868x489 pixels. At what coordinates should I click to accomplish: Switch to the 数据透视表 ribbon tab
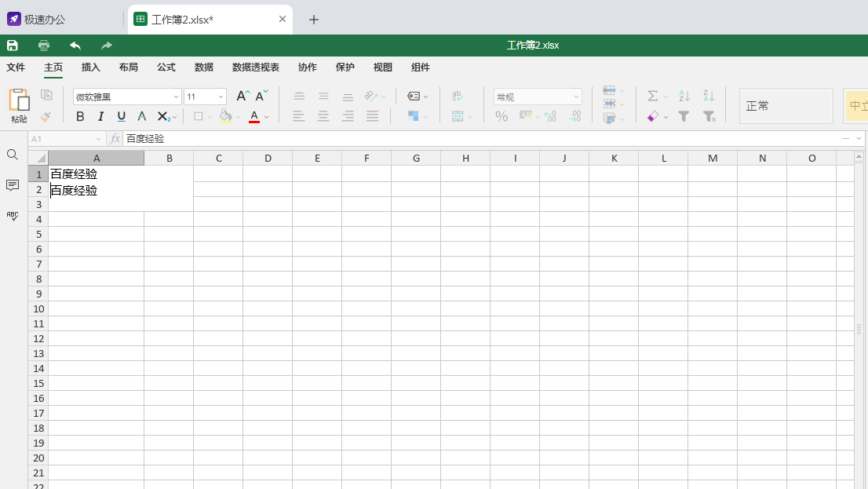click(256, 67)
